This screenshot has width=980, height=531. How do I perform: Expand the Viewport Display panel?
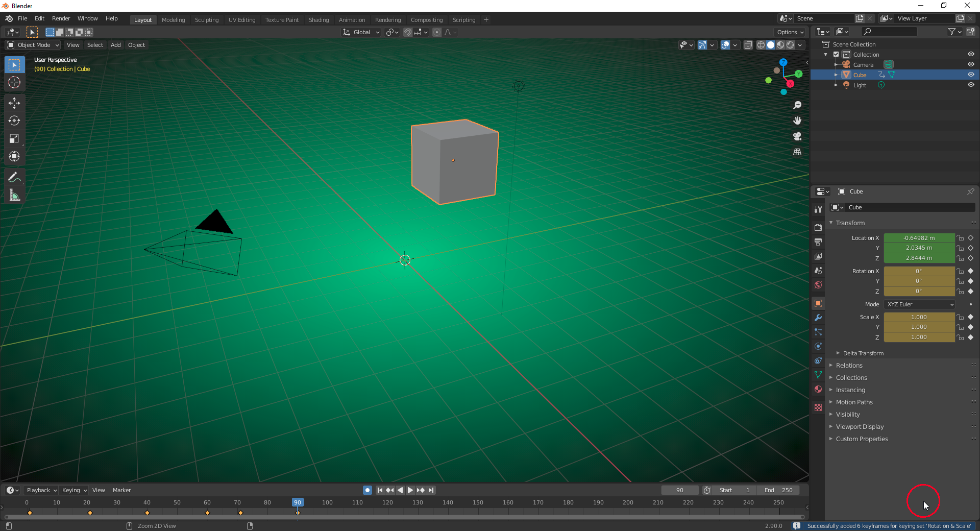click(860, 427)
